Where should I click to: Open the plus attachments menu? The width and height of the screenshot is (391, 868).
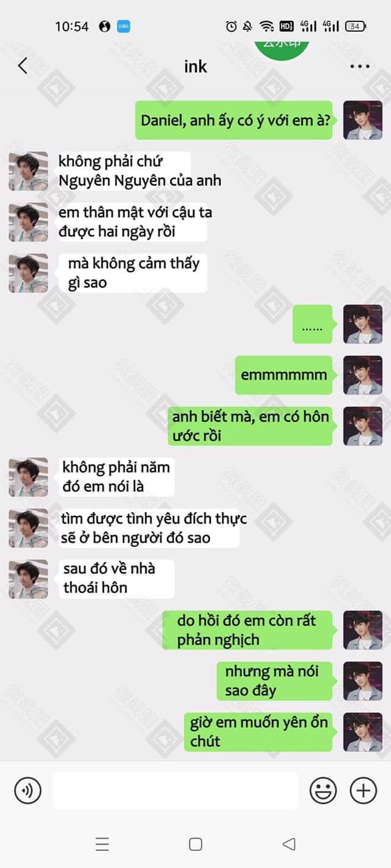[x=363, y=790]
